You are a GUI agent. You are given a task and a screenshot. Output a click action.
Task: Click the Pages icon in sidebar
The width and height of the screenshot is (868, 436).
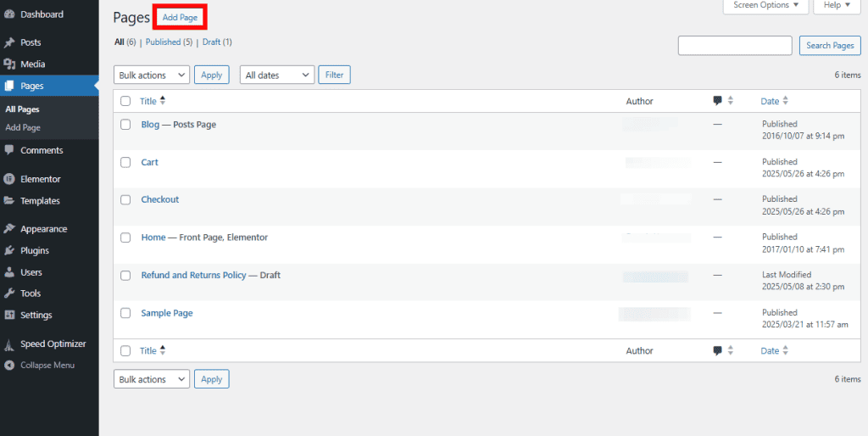pos(8,86)
